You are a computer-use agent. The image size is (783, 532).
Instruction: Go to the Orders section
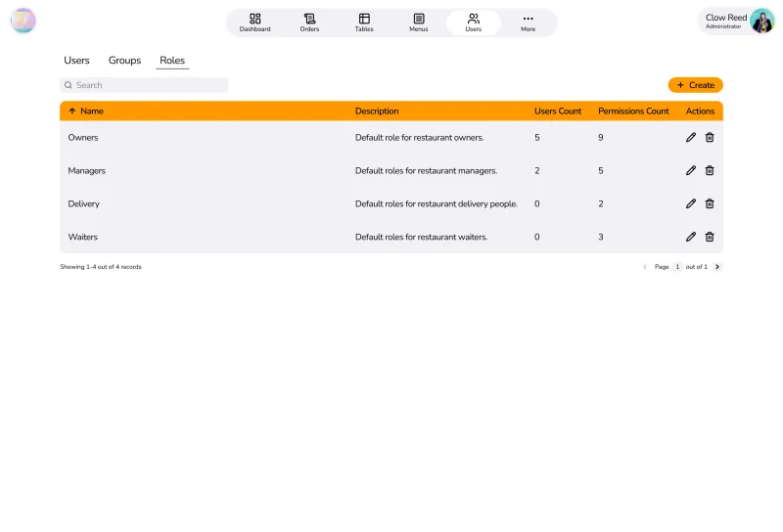pyautogui.click(x=309, y=22)
